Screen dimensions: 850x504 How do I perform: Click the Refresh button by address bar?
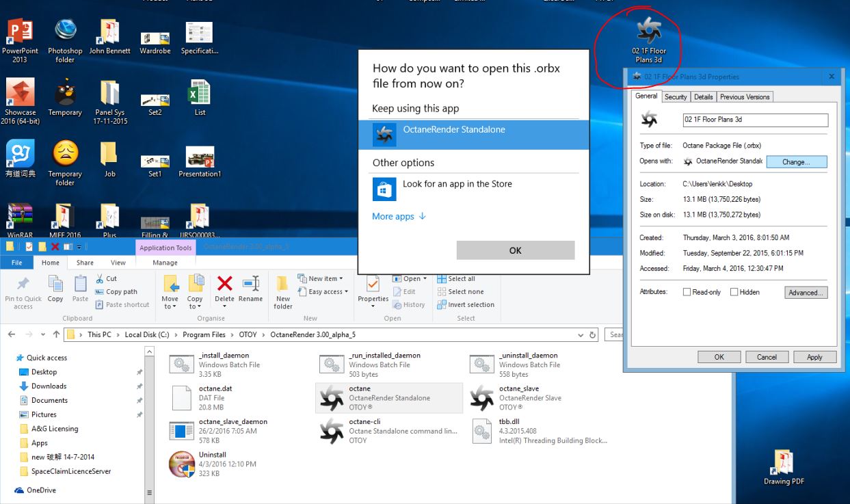tap(594, 334)
